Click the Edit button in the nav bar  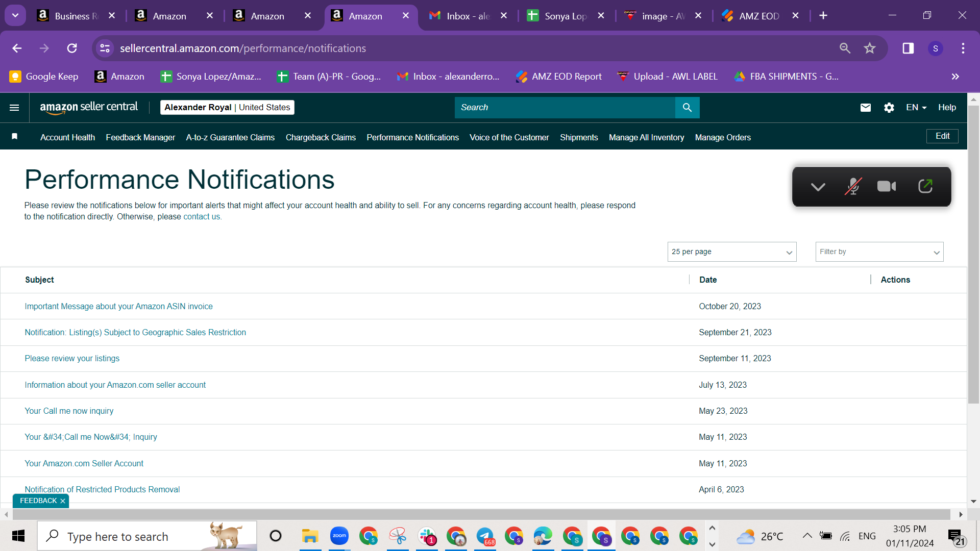942,136
